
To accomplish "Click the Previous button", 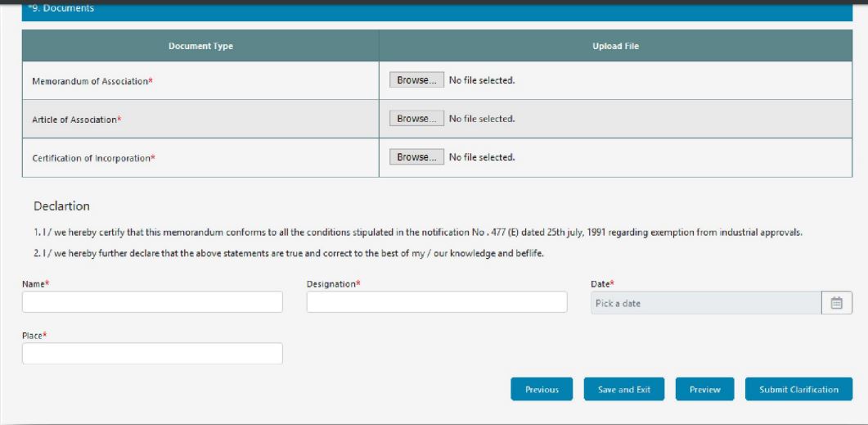I will tap(542, 390).
